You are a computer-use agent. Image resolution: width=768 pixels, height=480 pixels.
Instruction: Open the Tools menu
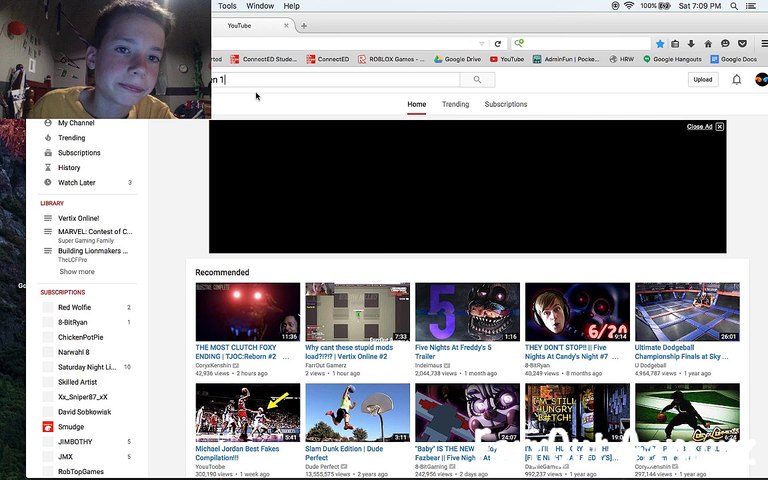(227, 6)
